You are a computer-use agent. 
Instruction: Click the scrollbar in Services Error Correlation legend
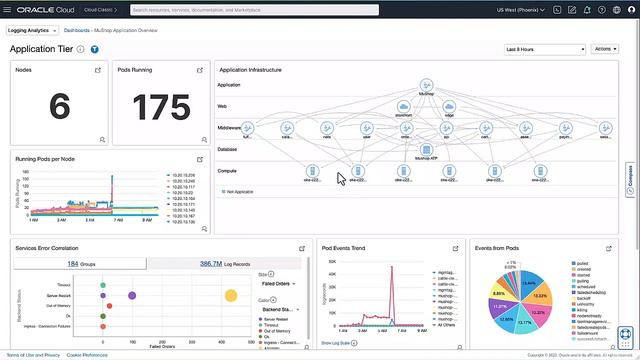[309, 298]
